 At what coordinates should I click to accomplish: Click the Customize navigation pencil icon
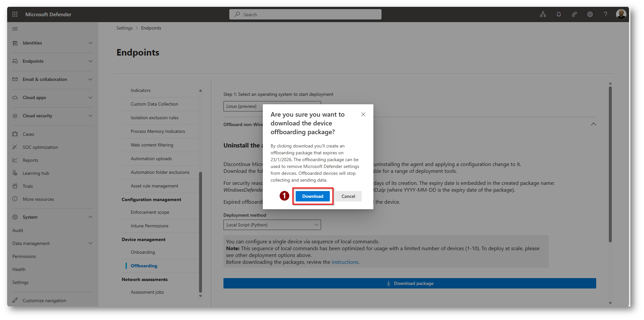pyautogui.click(x=15, y=300)
